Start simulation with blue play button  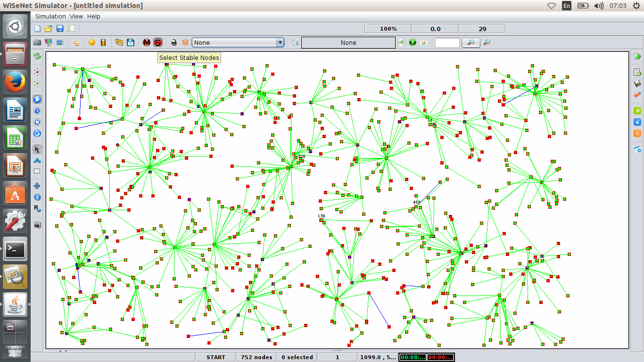[x=37, y=99]
